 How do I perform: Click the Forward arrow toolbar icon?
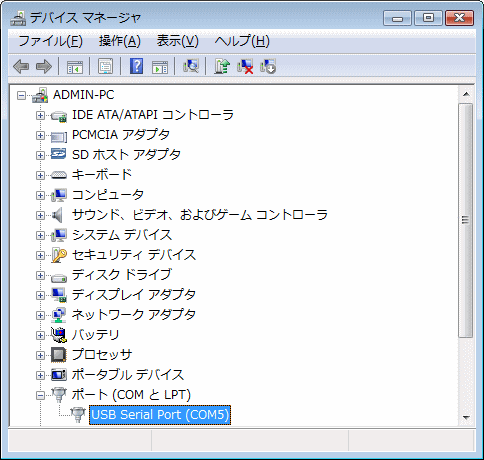(44, 66)
